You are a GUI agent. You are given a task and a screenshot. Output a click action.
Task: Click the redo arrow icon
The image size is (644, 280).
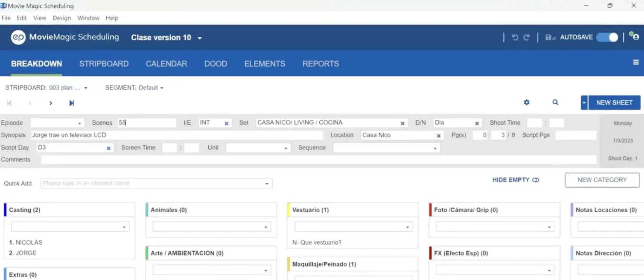pyautogui.click(x=526, y=38)
